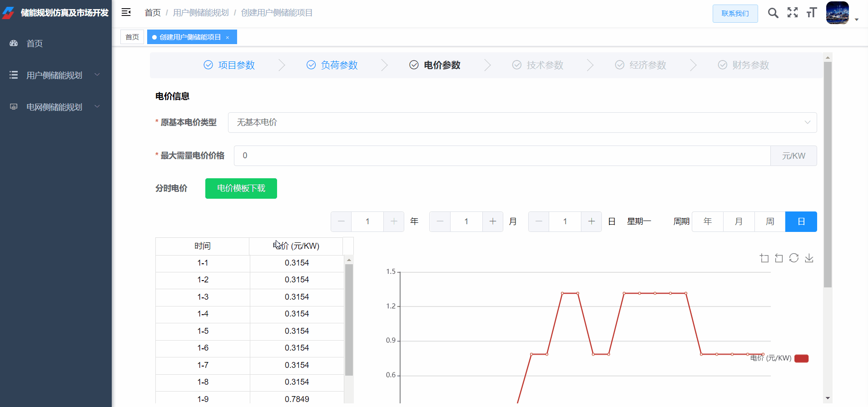Toggle fullscreen mode icon
The image size is (868, 407).
792,13
